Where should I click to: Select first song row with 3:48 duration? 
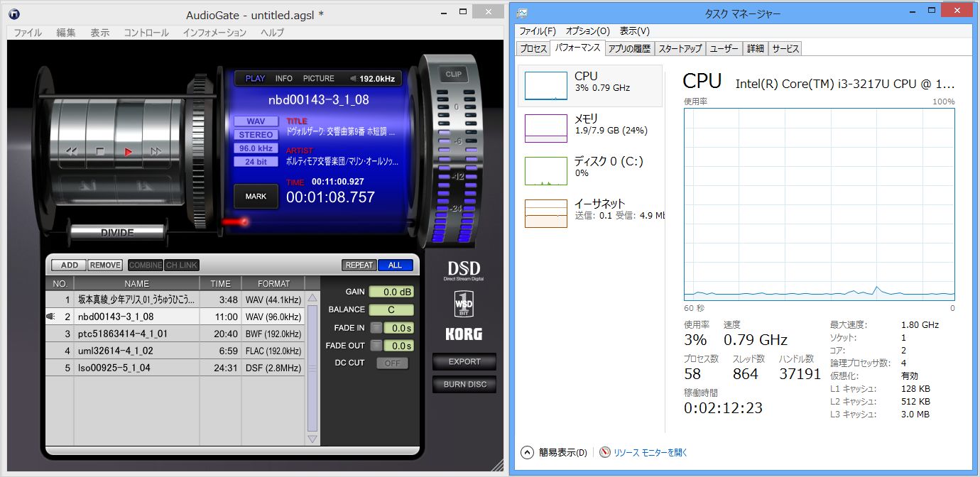pos(175,300)
